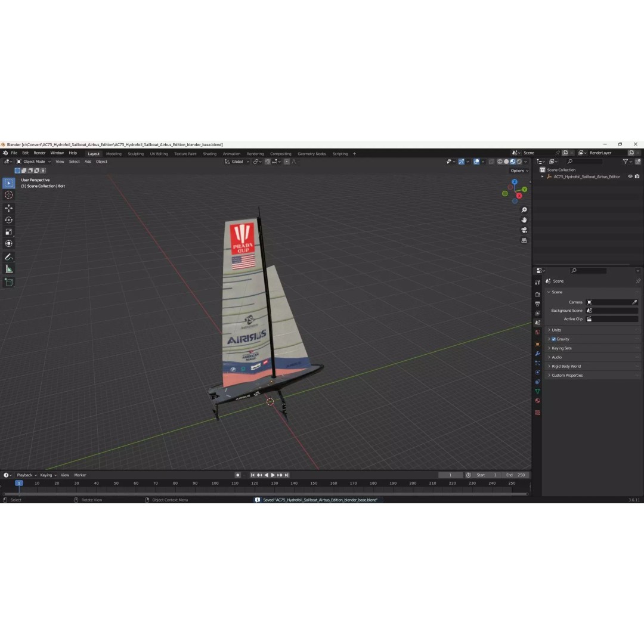This screenshot has width=644, height=644.
Task: Toggle X-ray mode in viewport header
Action: coord(491,162)
